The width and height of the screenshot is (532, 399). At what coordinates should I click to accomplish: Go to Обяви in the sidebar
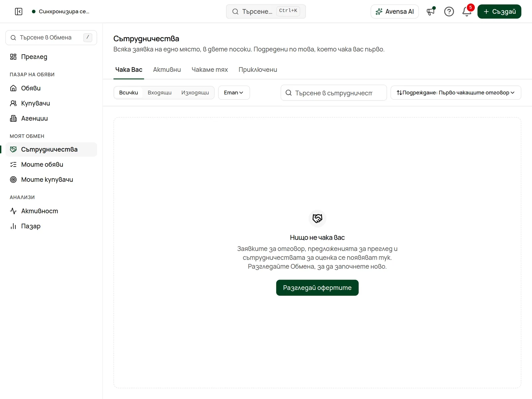point(51,88)
